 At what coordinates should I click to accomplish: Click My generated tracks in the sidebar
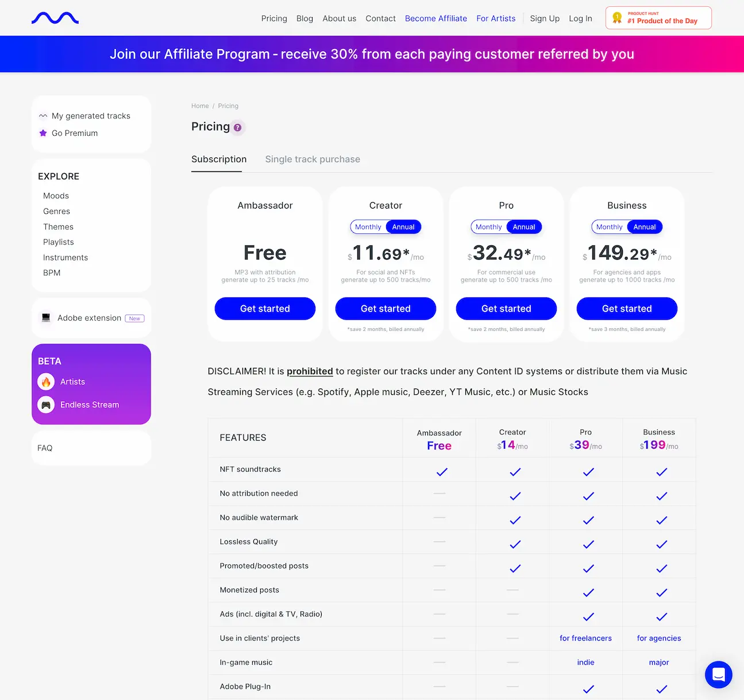pos(90,116)
